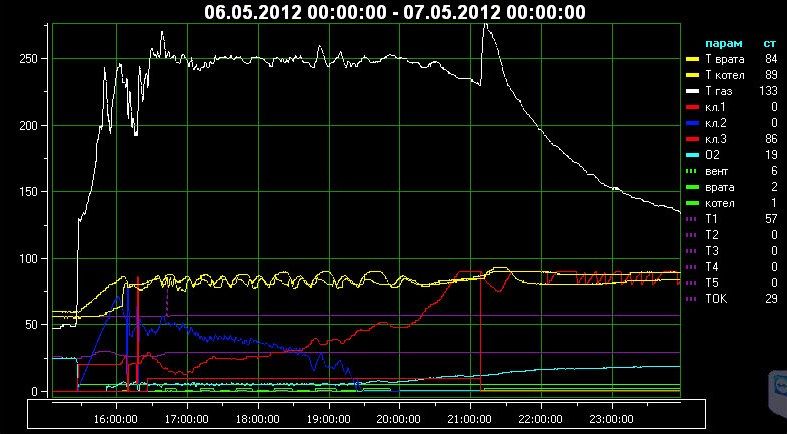Click the dotted purple swatch beside TOK
The image size is (787, 434).
pyautogui.click(x=693, y=299)
